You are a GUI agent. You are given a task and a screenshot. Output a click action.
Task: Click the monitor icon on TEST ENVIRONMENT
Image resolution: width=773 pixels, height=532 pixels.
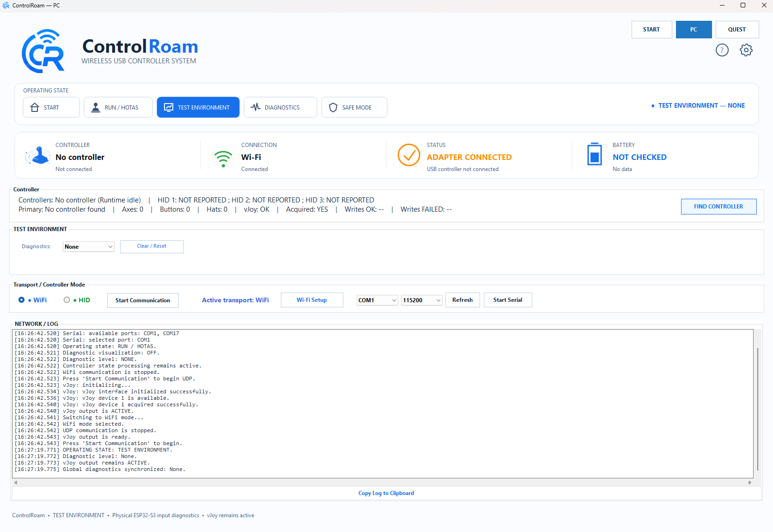pos(169,107)
